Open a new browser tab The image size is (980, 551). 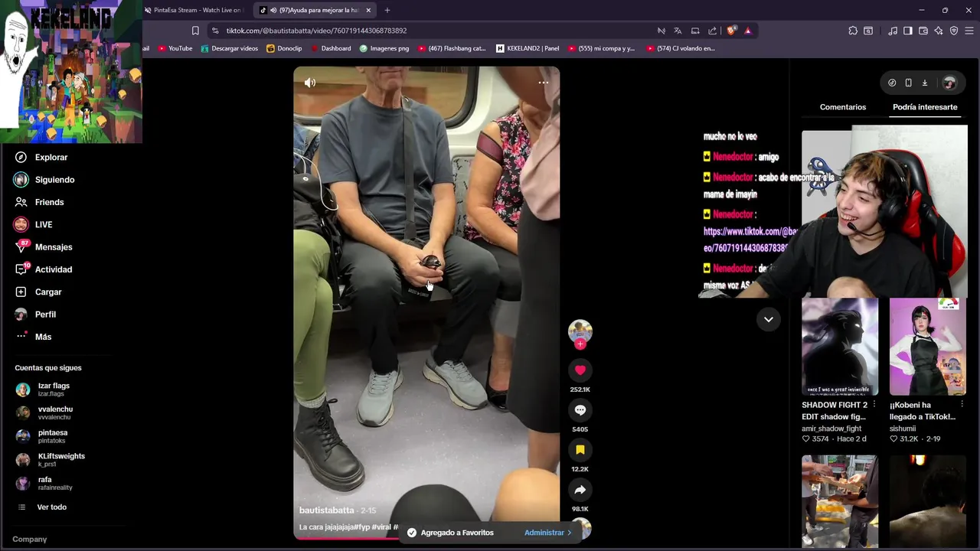tap(387, 10)
